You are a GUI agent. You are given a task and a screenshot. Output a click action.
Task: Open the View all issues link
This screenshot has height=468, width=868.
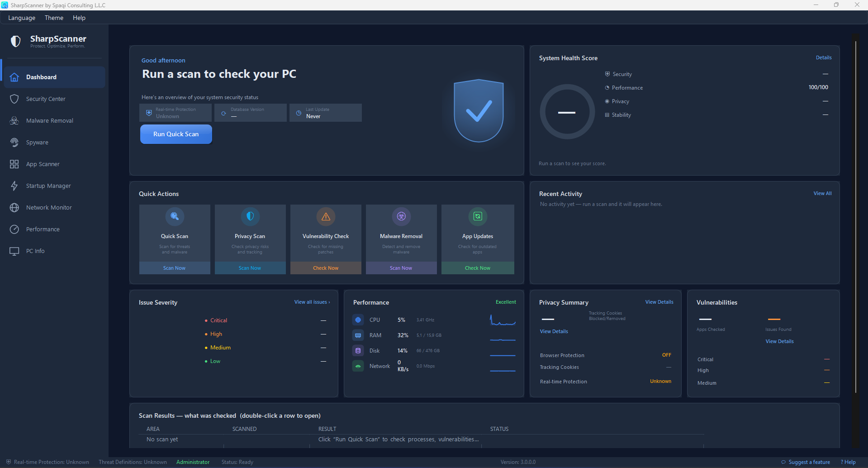[x=312, y=302]
